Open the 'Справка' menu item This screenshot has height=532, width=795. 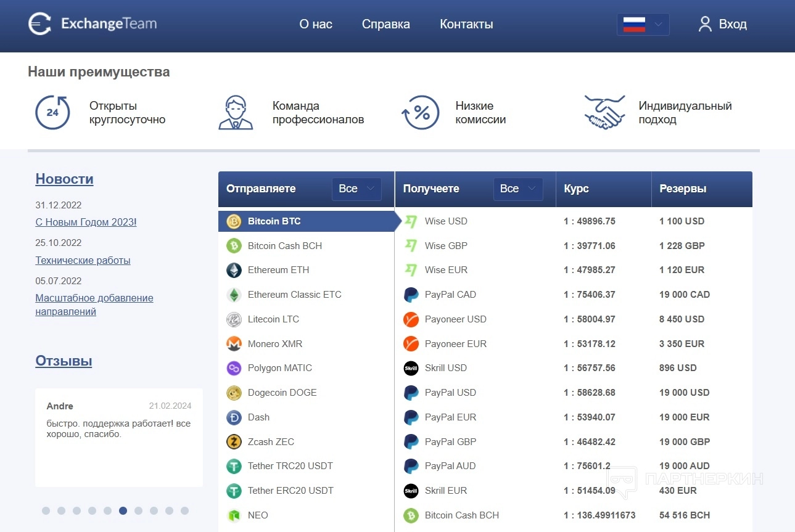click(x=386, y=24)
